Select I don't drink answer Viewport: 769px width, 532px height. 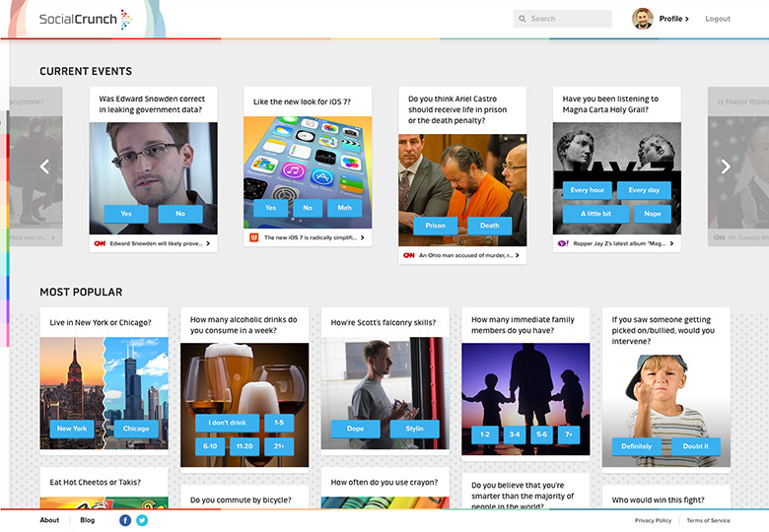[227, 423]
